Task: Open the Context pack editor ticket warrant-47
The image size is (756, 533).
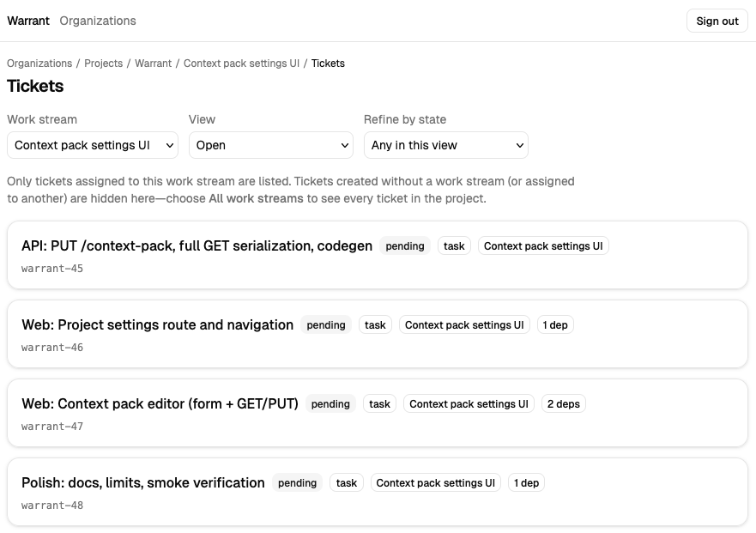Action: coord(160,403)
